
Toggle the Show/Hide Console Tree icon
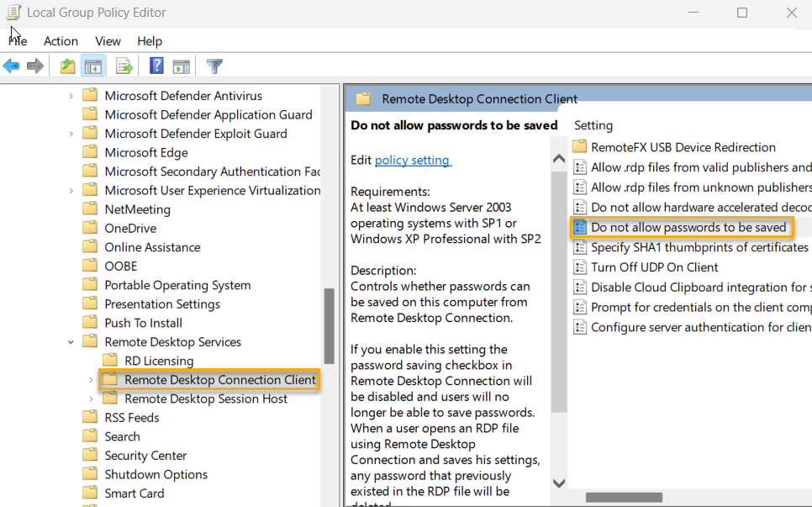(93, 66)
